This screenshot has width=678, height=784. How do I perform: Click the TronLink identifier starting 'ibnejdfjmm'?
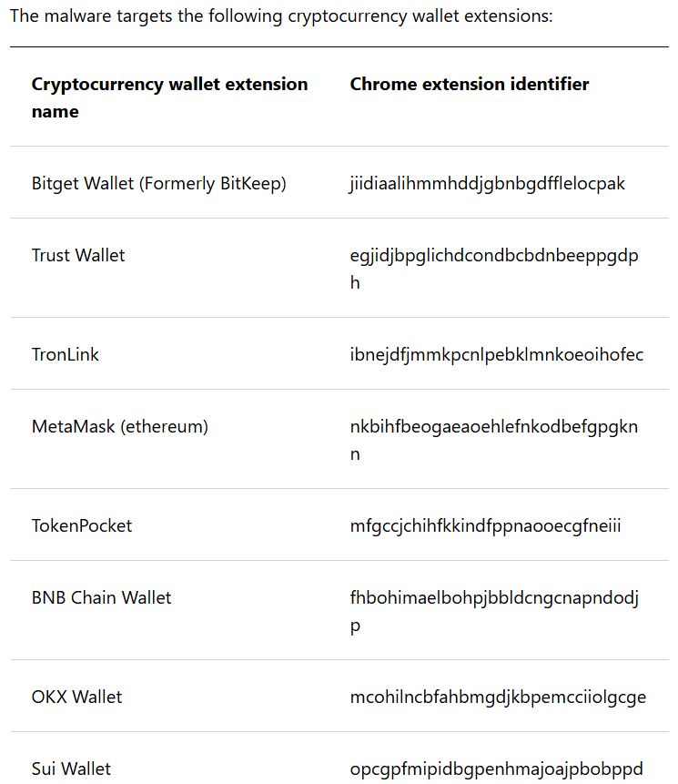point(496,354)
